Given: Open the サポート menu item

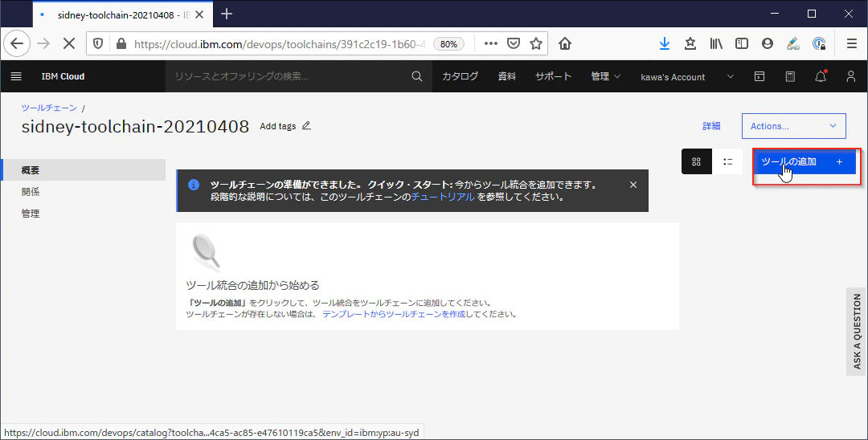Looking at the screenshot, I should [553, 76].
